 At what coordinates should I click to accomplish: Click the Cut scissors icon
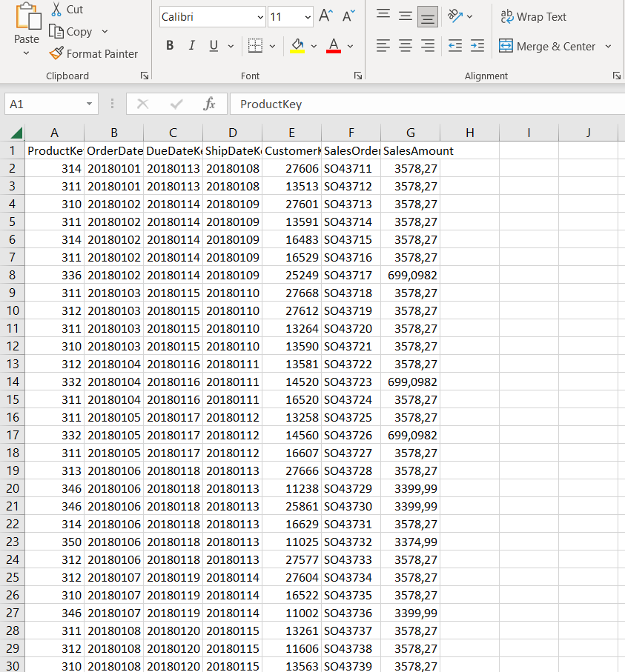[56, 10]
